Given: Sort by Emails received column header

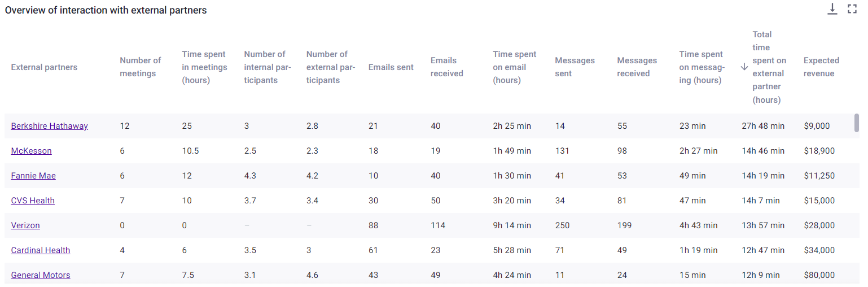Looking at the screenshot, I should (447, 67).
